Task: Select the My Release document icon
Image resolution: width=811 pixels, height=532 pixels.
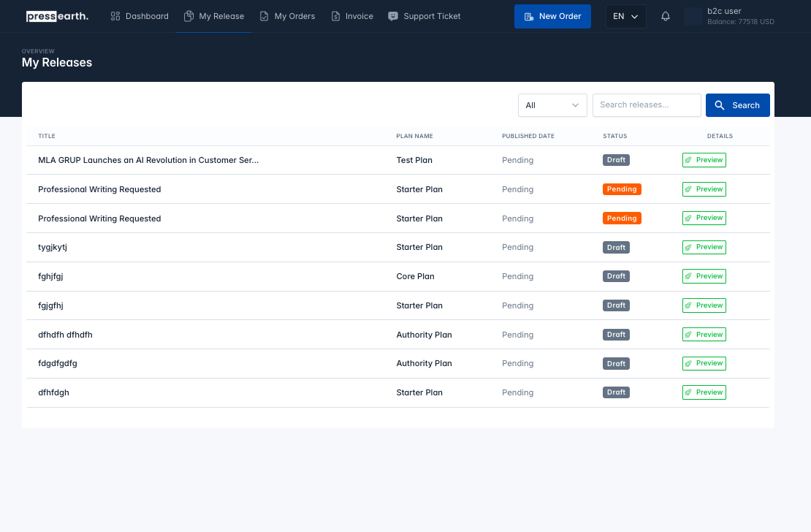Action: [x=189, y=16]
